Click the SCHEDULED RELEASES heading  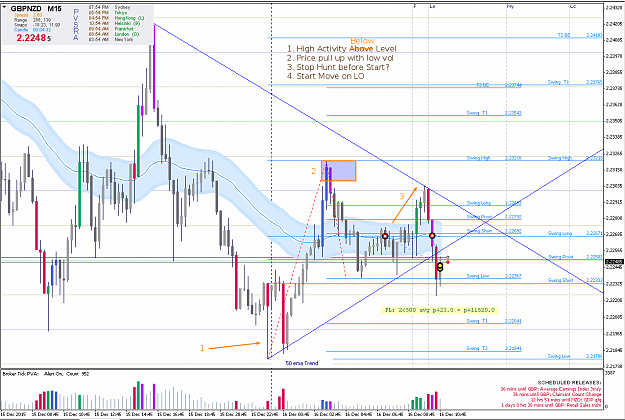coord(569,383)
